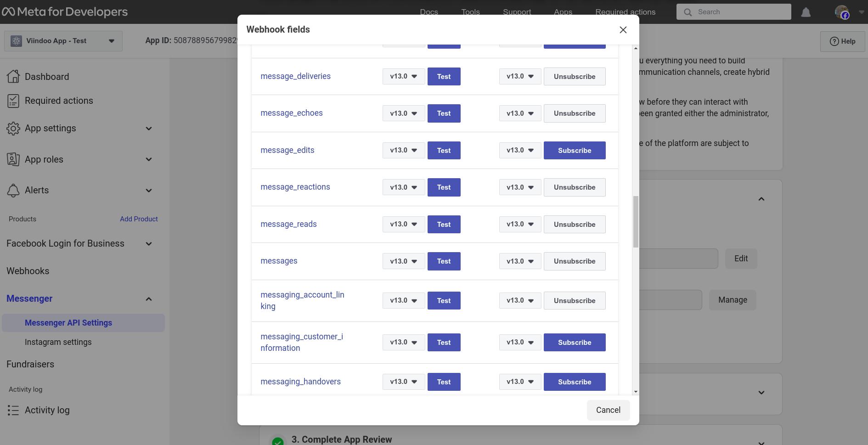The width and height of the screenshot is (868, 445).
Task: Open Support in top navigation
Action: pos(517,12)
